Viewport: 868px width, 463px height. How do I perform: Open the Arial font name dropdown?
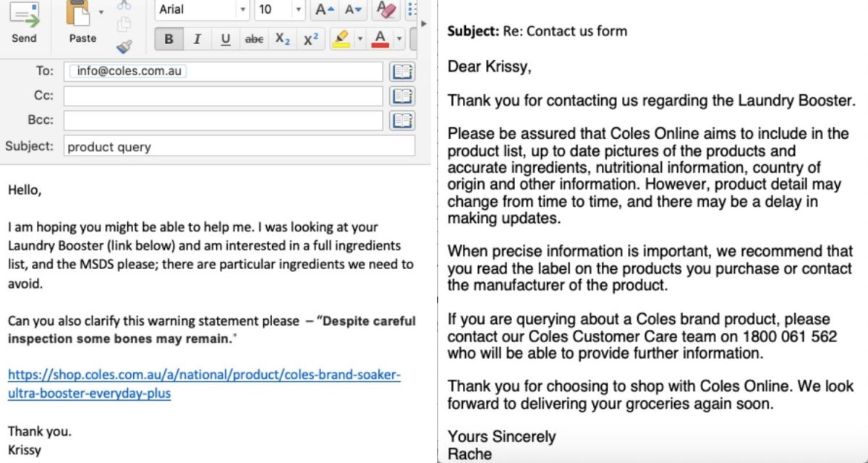242,9
